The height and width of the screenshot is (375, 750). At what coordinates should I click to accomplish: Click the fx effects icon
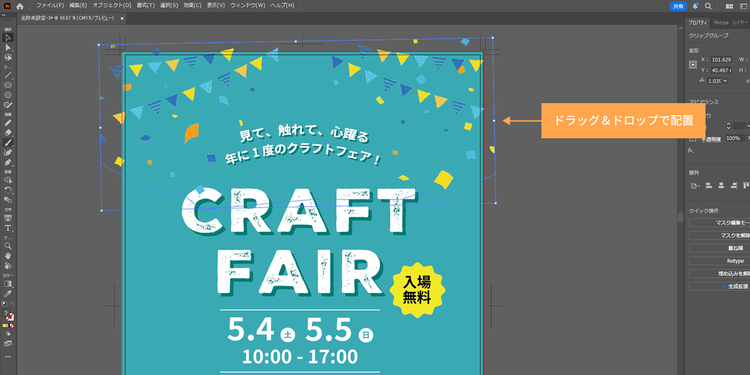(x=691, y=150)
